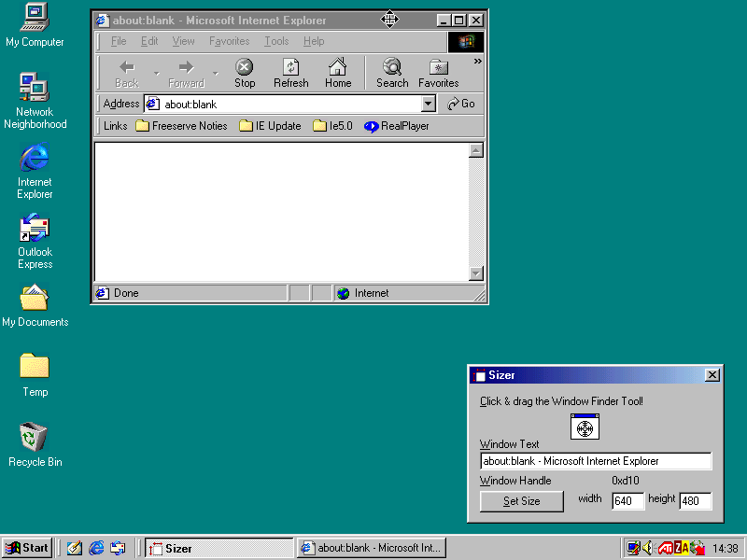Click the Go button
The height and width of the screenshot is (560, 747).
tap(460, 104)
